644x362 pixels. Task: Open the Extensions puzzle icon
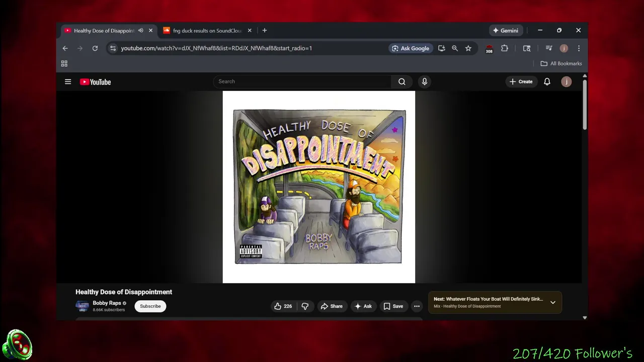(x=504, y=48)
